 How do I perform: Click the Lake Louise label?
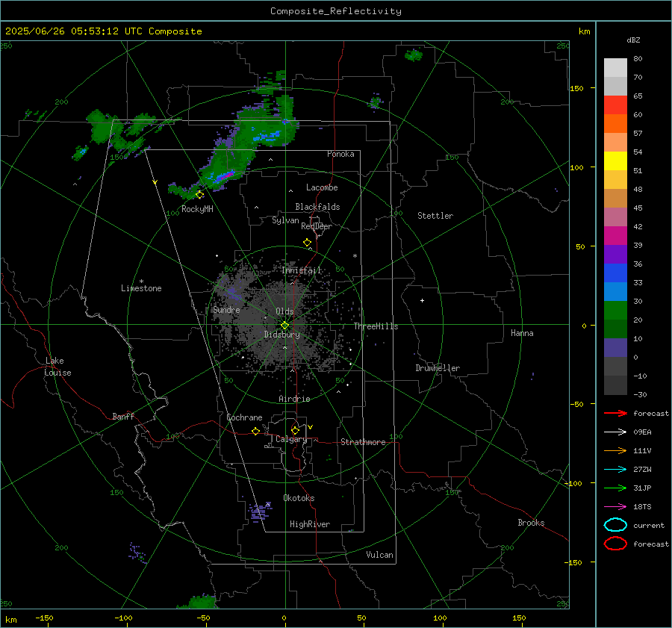pos(57,367)
